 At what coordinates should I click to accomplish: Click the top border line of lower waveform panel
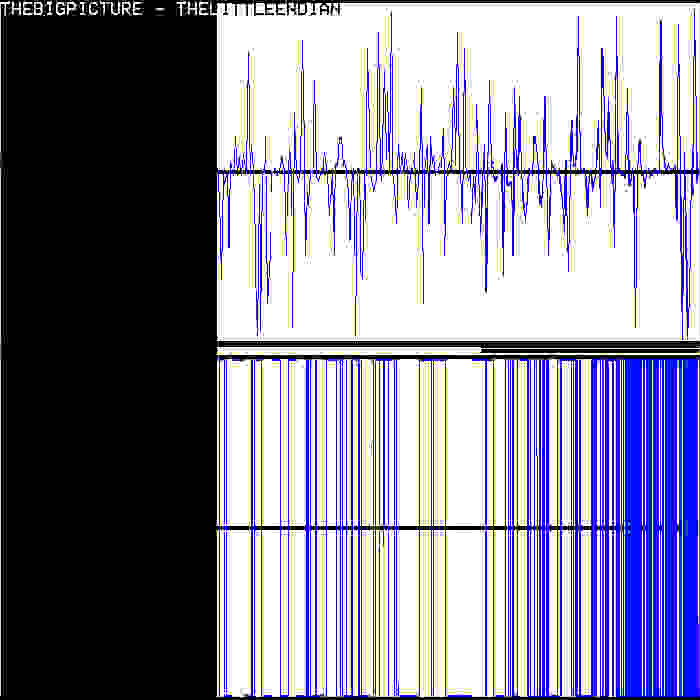point(458,357)
